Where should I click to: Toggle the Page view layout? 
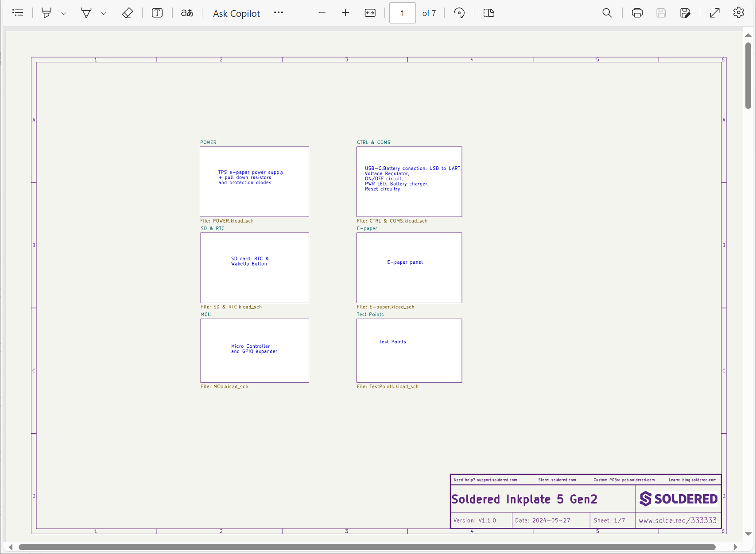coord(488,13)
